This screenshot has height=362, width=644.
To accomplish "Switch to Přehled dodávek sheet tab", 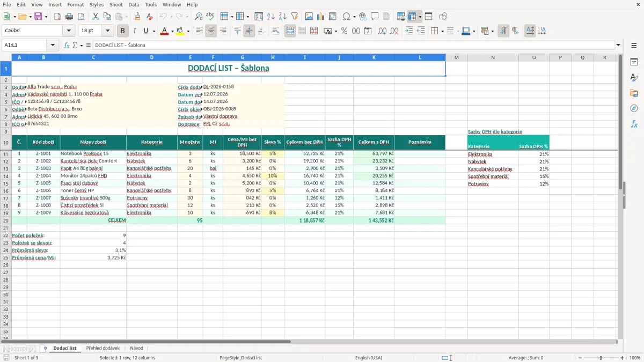I will pyautogui.click(x=103, y=348).
